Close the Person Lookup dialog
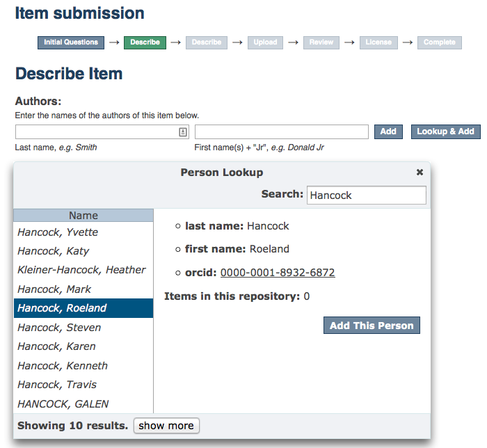Viewport: 487px width, 448px height. pyautogui.click(x=420, y=172)
